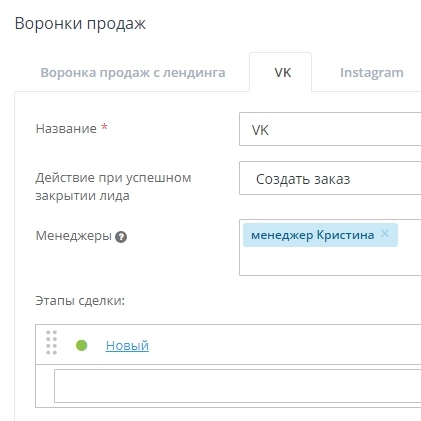The image size is (421, 421).
Task: Open the managers multi-select empty area
Action: [x=330, y=262]
